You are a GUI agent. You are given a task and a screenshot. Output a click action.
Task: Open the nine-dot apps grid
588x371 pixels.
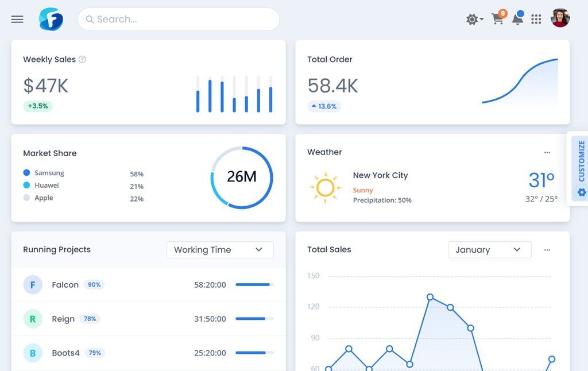[536, 20]
